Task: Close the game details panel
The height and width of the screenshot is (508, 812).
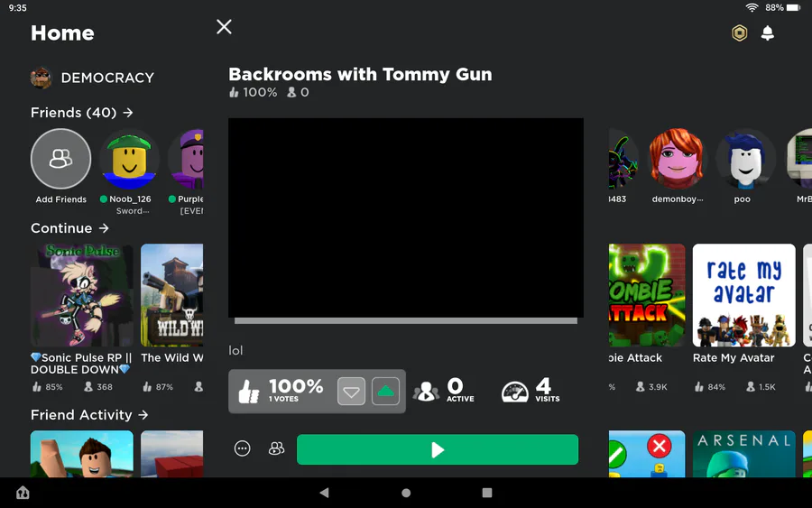Action: [224, 26]
